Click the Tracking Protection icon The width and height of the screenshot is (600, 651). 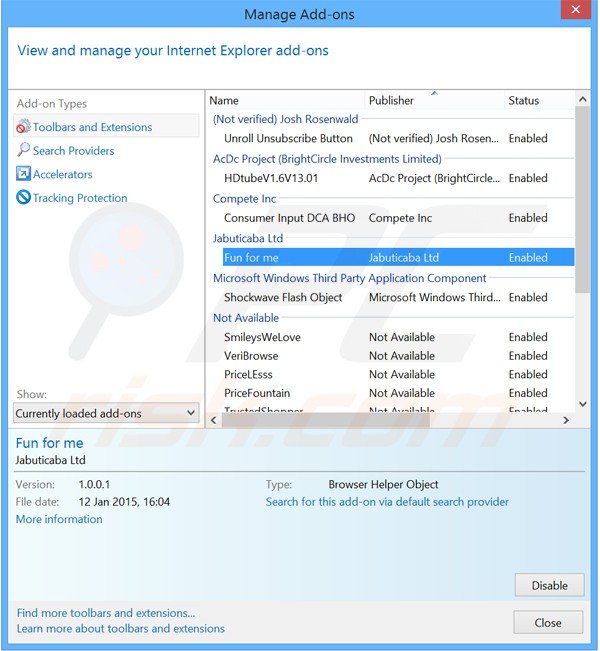click(x=23, y=197)
